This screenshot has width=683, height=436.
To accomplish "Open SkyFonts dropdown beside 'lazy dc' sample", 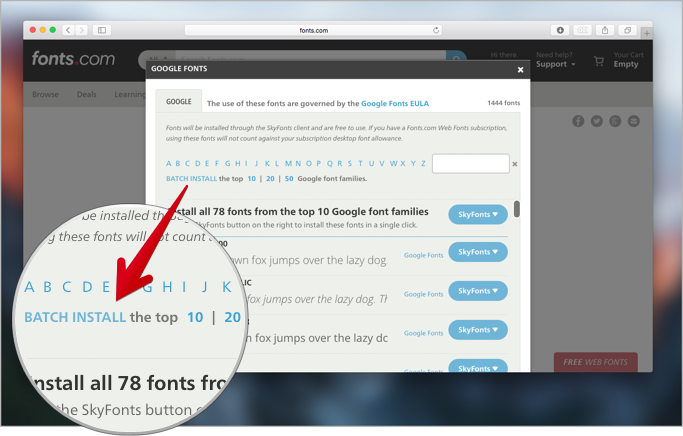I will [478, 330].
